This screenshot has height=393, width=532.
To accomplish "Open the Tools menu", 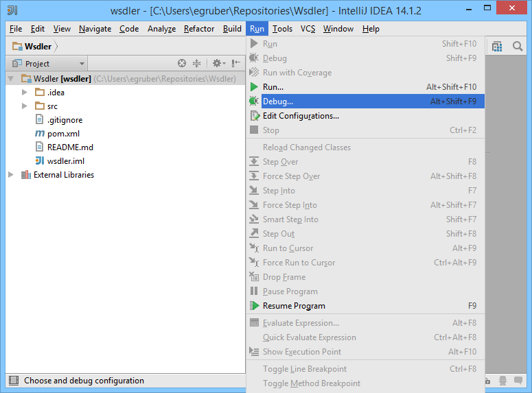I will [x=282, y=29].
